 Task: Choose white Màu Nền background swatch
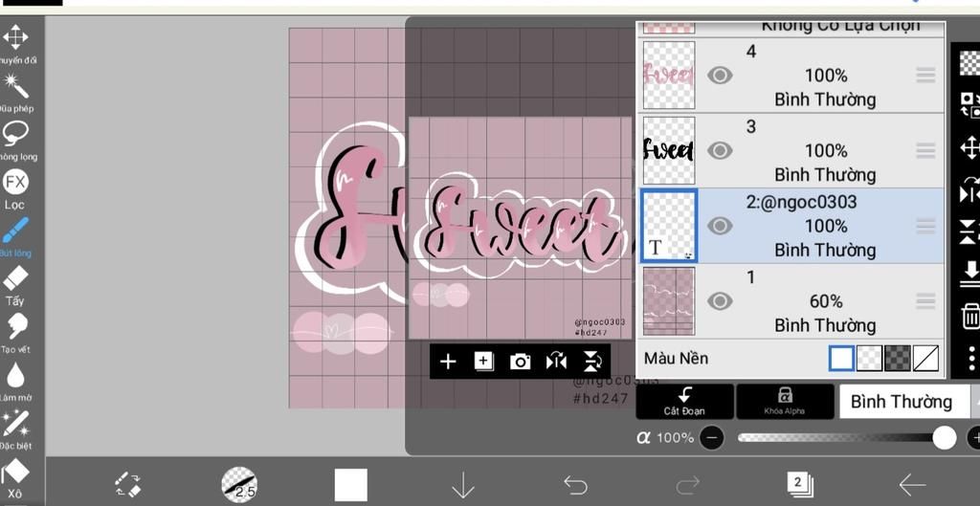tap(841, 359)
